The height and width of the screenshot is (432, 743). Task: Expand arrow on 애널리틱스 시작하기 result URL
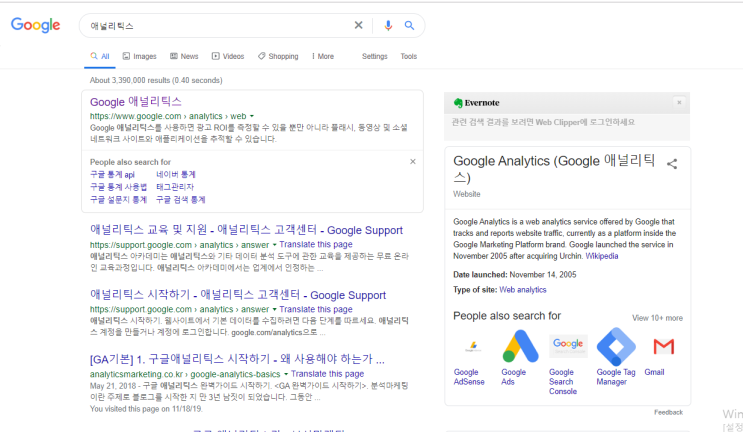(274, 309)
